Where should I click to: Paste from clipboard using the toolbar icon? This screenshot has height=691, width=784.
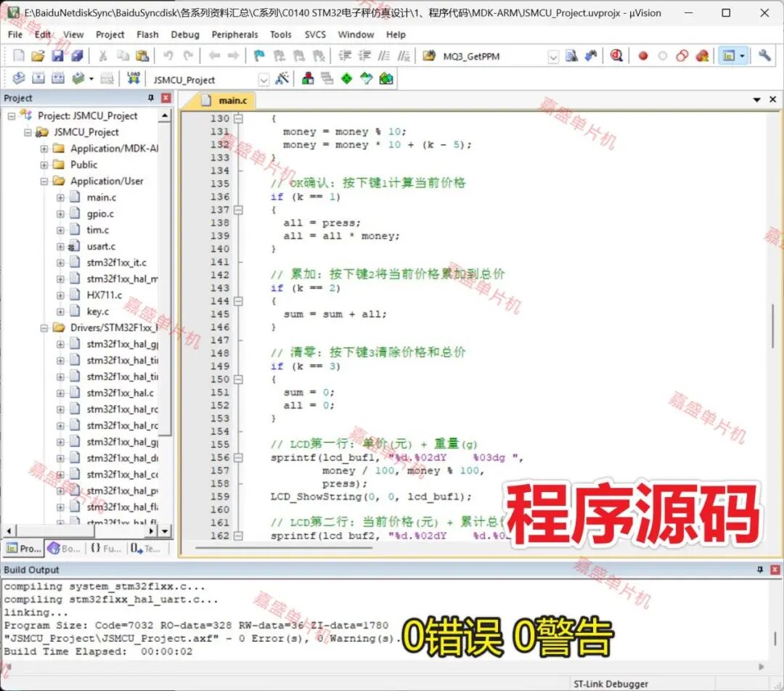142,55
